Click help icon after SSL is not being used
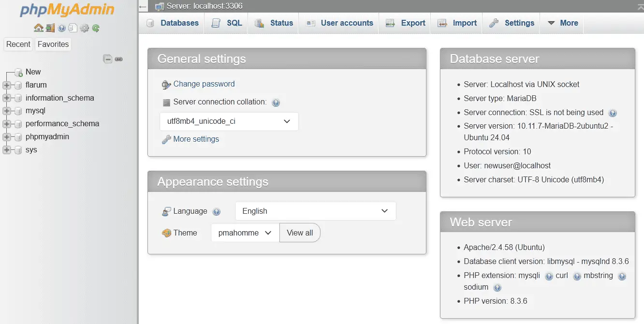Screen dimensions: 644x324 [613, 113]
